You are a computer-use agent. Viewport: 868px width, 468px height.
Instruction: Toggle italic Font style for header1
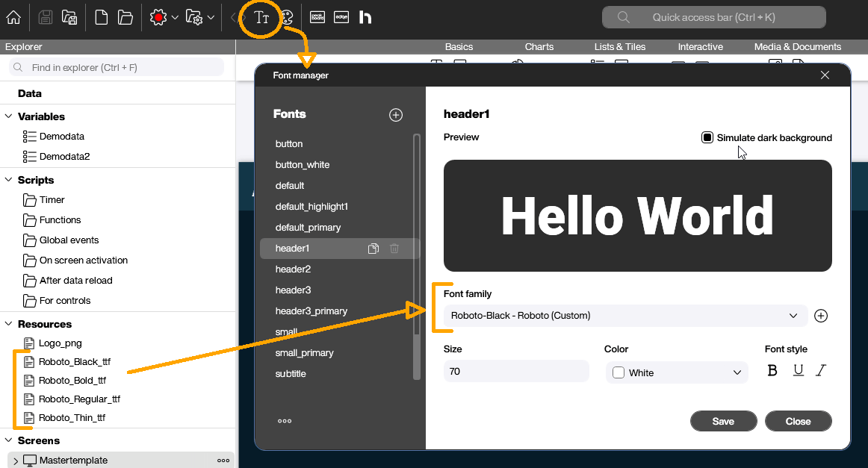coord(822,369)
